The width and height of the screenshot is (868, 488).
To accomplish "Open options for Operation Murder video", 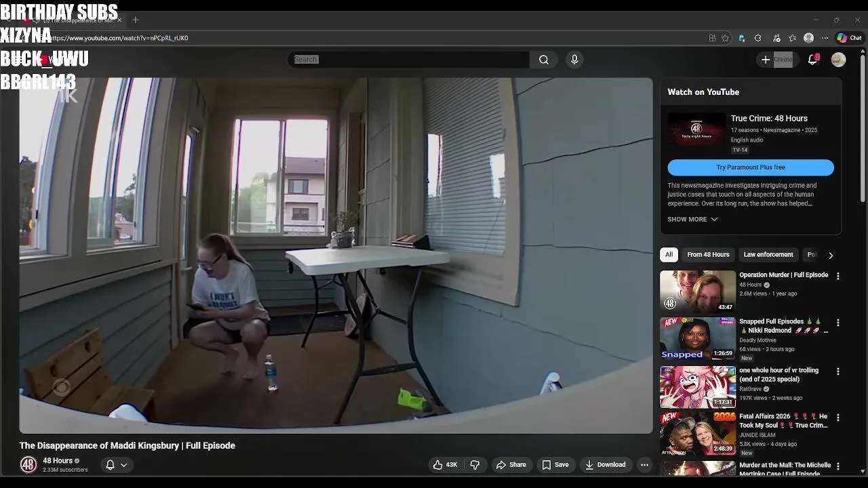I will (x=838, y=277).
